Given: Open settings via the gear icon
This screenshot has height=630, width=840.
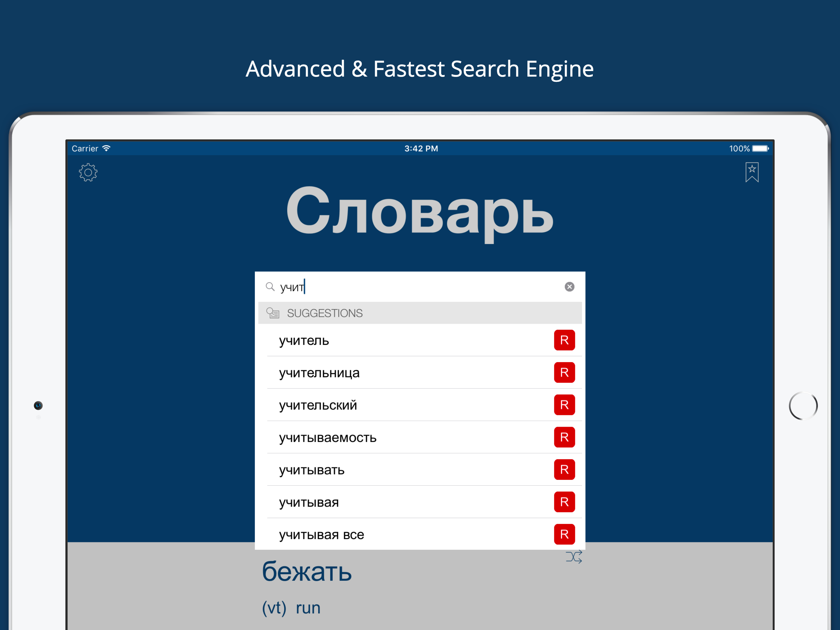Looking at the screenshot, I should [x=88, y=173].
